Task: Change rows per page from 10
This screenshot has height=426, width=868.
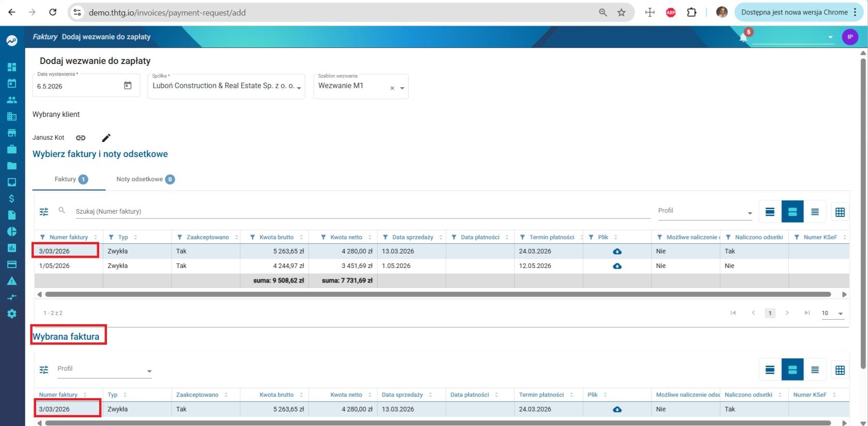Action: (x=832, y=313)
